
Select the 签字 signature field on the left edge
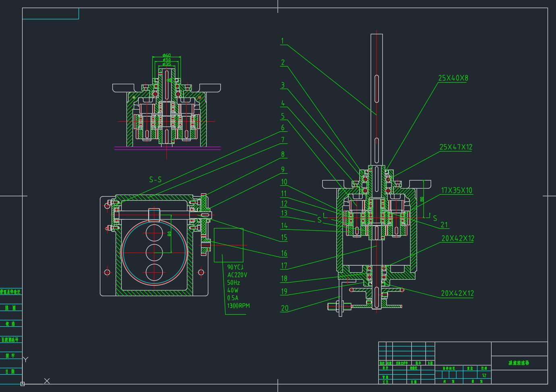pos(11,356)
